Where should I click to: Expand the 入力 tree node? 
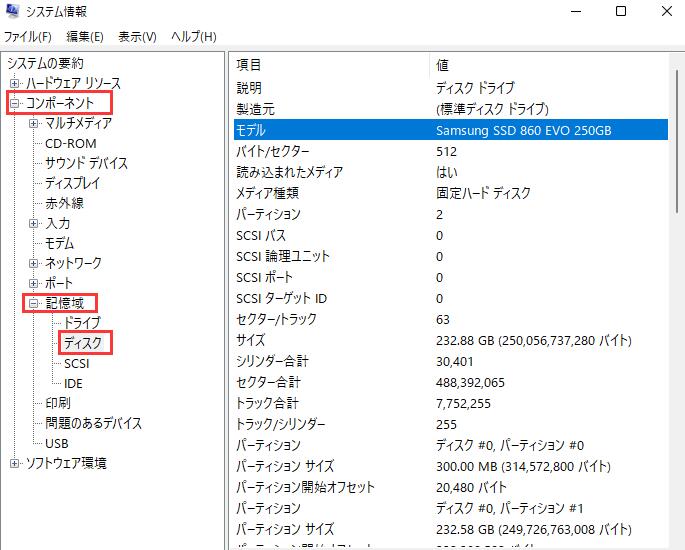point(34,224)
